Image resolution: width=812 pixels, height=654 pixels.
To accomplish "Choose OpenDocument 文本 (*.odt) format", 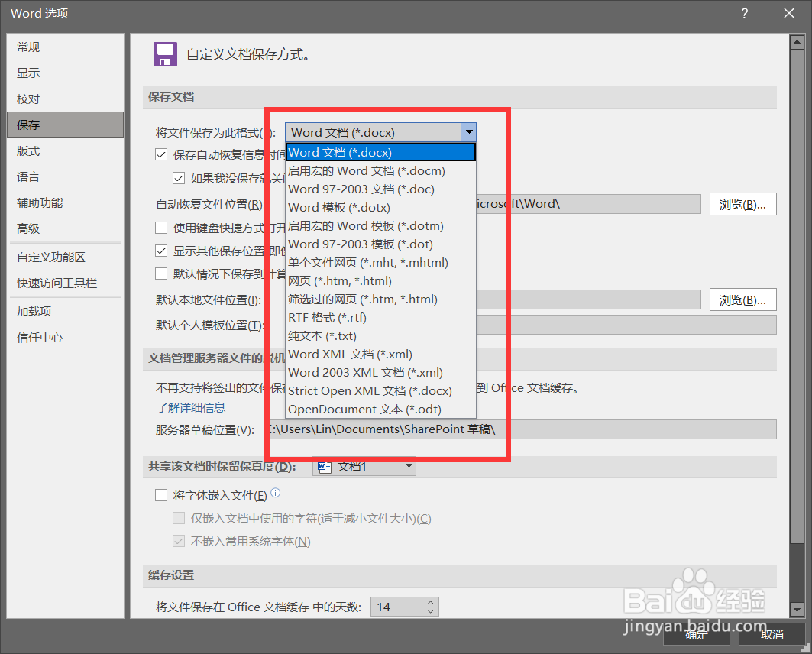I will [x=380, y=410].
